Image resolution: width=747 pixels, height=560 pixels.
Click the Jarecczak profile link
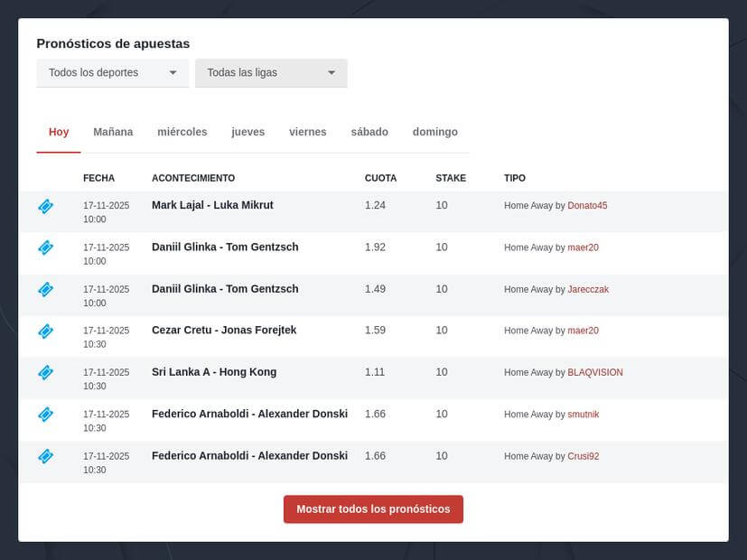tap(588, 289)
